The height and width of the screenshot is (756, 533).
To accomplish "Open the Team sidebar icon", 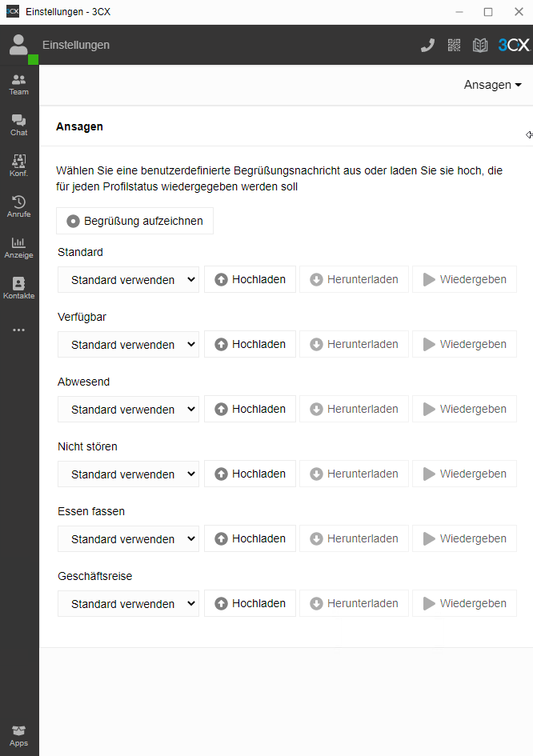I will 18,83.
